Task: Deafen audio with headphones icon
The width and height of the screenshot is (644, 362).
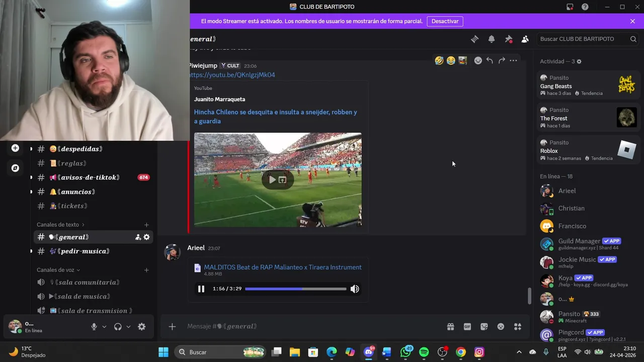Action: [x=118, y=327]
